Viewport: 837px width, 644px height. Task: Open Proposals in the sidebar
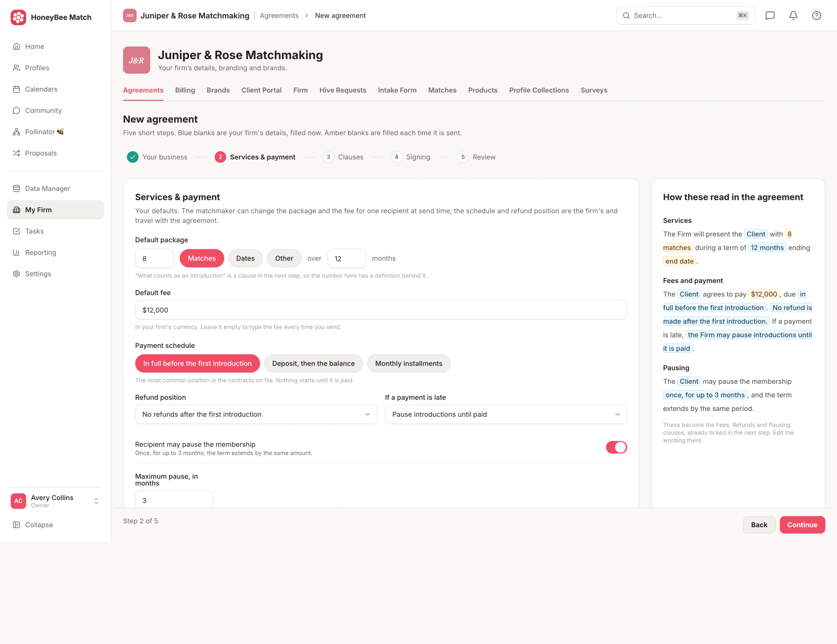pos(55,153)
